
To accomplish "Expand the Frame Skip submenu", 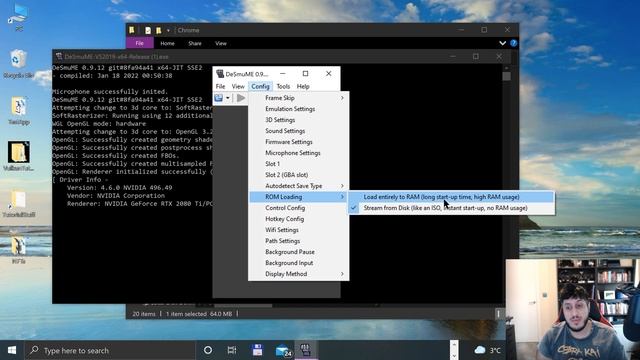I will [298, 98].
